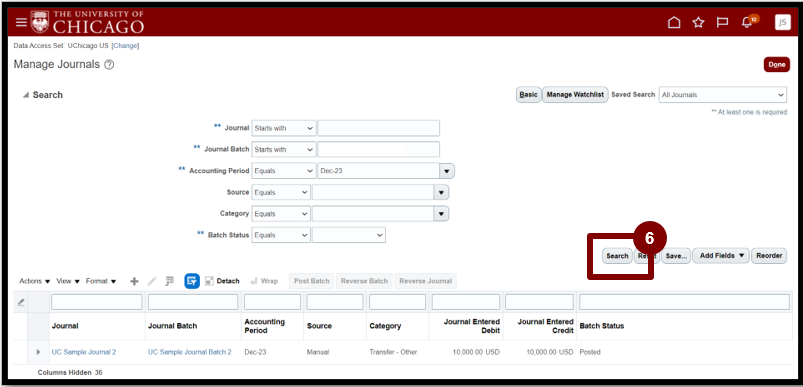Open the Watchlist flag icon
This screenshot has height=387, width=803.
[x=722, y=23]
